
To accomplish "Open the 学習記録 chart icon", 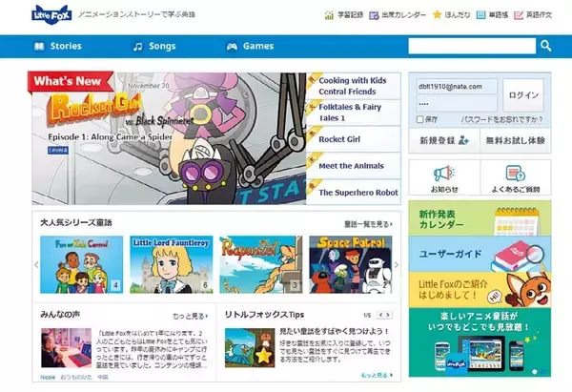I will coord(329,15).
